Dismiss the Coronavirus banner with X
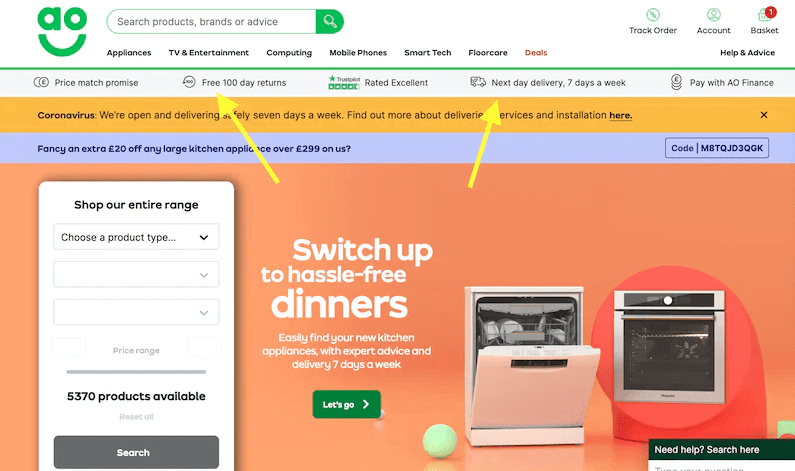Image resolution: width=795 pixels, height=471 pixels. (x=764, y=115)
